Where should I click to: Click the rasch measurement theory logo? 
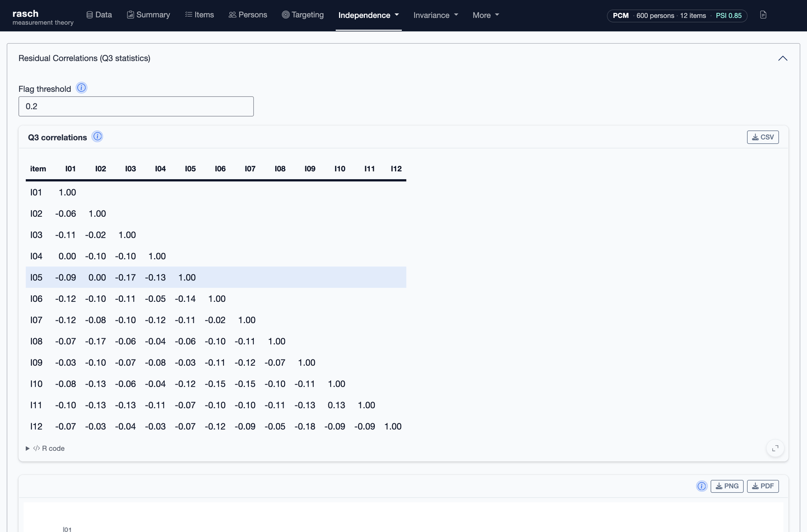click(43, 17)
